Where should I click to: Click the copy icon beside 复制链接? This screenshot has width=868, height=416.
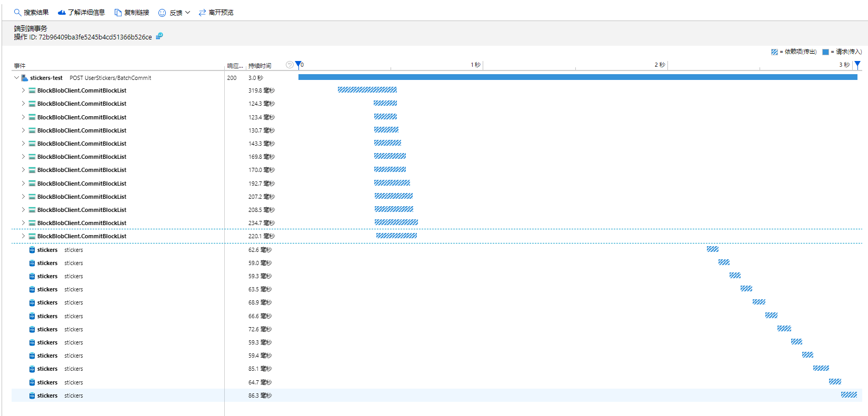point(118,12)
